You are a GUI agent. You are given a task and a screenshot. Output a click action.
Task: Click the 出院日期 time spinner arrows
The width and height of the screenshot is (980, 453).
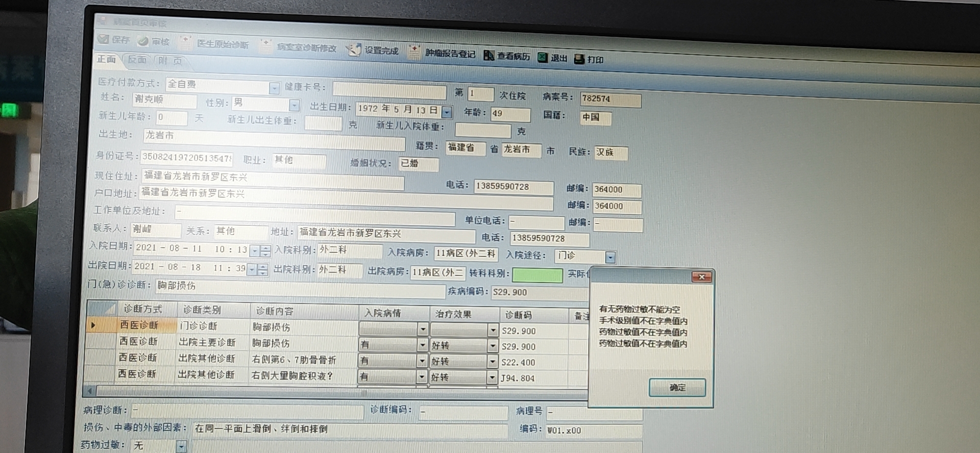coord(262,270)
